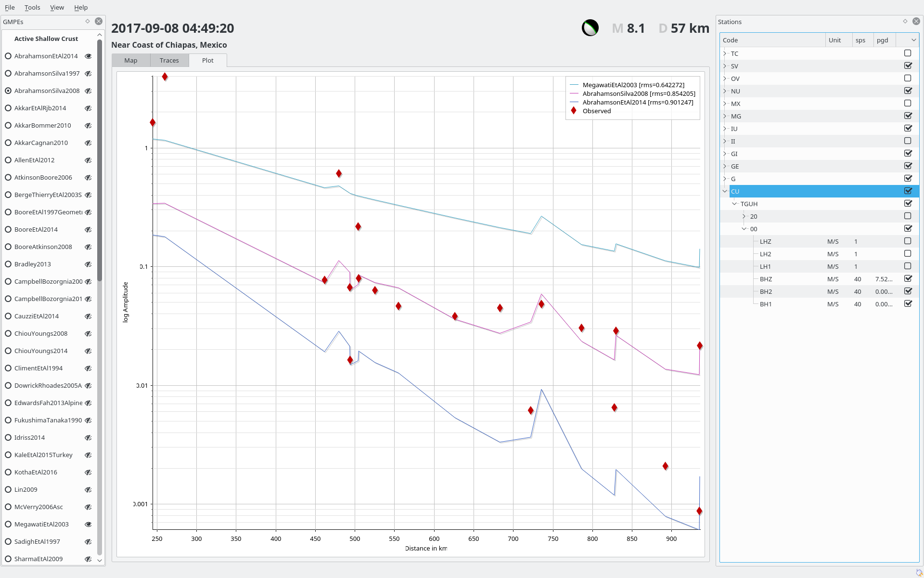Click the observed point near 480 km
The height and width of the screenshot is (578, 924).
[339, 173]
